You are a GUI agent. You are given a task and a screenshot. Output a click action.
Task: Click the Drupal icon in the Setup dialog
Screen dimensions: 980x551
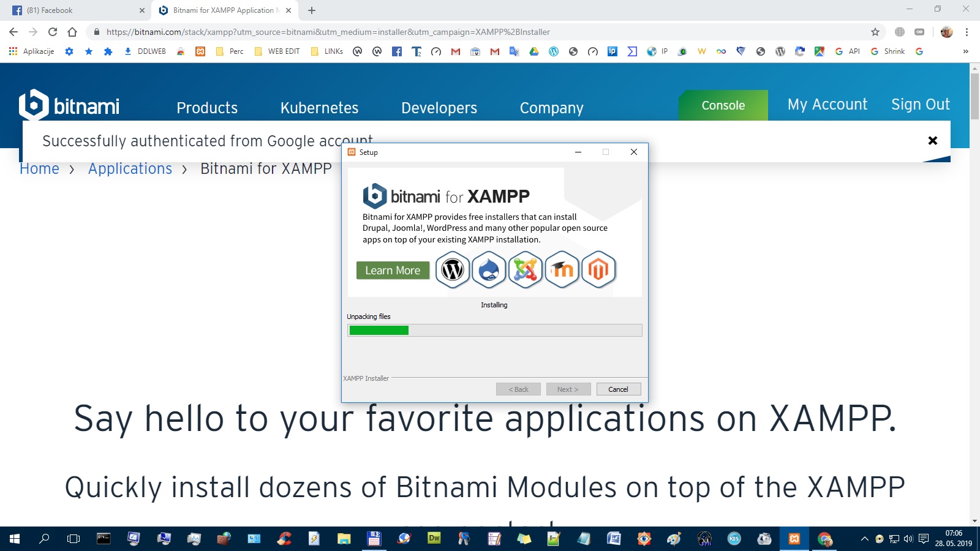(x=489, y=270)
